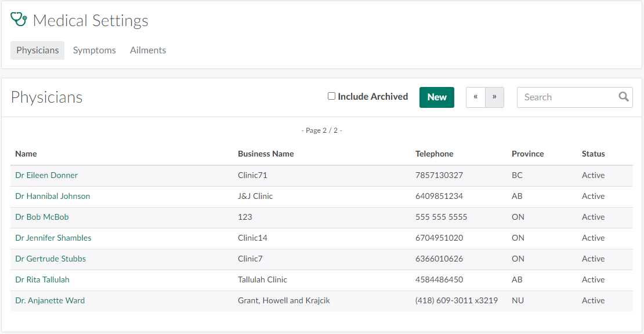This screenshot has width=644, height=334.
Task: Click Dr. Anjanette Ward link
Action: [x=50, y=300]
